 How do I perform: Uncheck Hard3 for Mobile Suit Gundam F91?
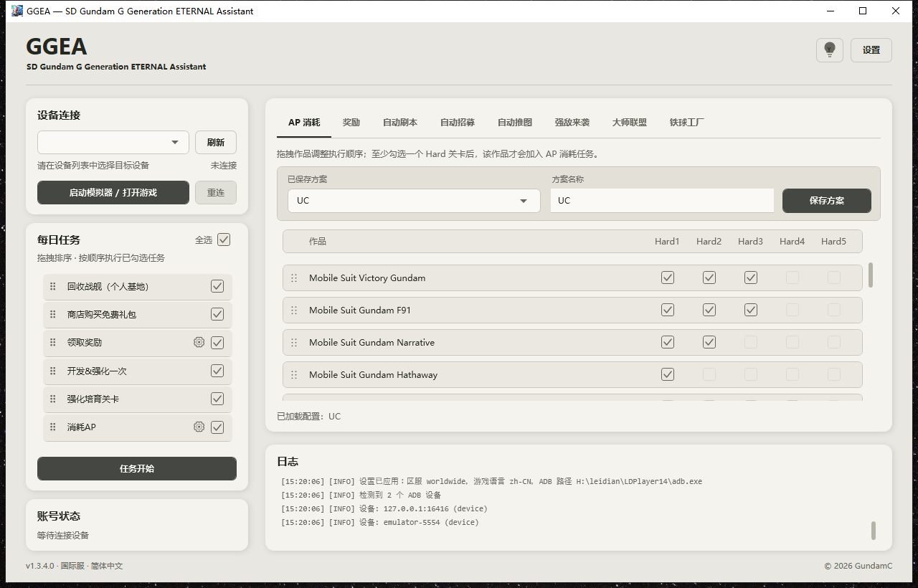751,310
